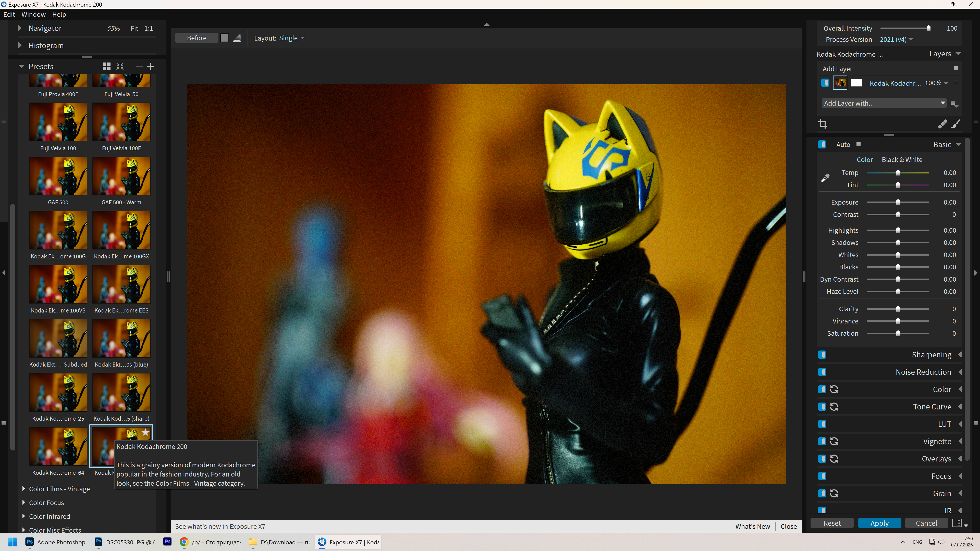Open the What's New link
This screenshot has height=551, width=980.
coord(753,527)
